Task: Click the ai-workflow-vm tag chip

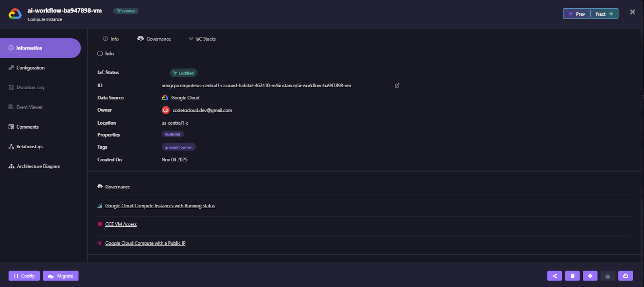Action: (x=179, y=147)
